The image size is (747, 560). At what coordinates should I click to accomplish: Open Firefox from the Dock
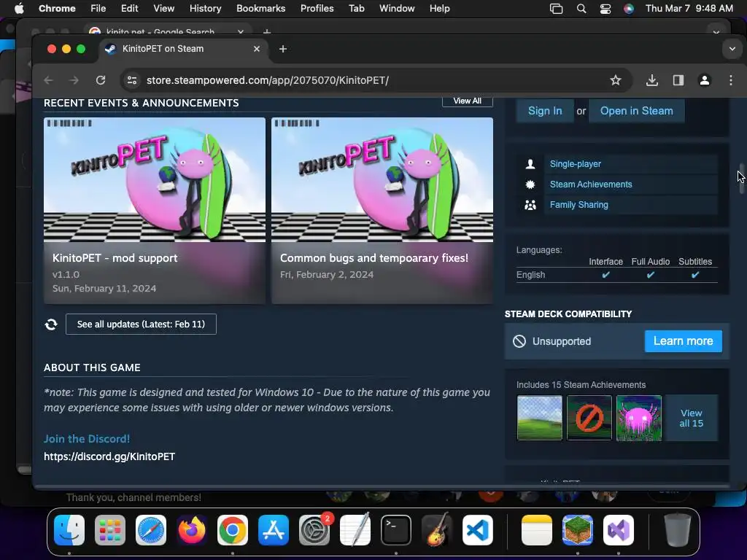coord(192,530)
